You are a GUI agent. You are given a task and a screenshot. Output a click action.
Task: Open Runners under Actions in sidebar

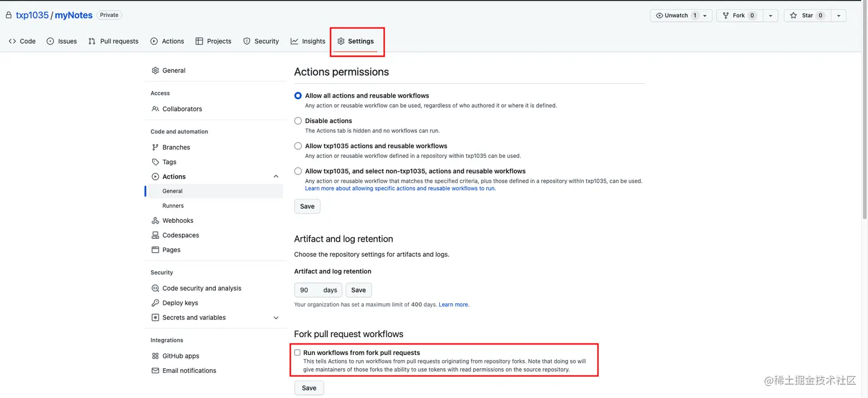click(173, 206)
